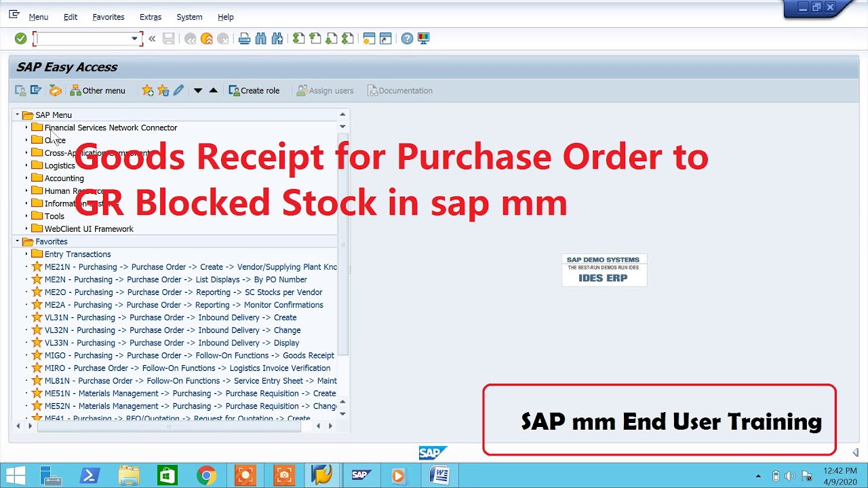Click the status bar expand arrow at far right

[855, 453]
